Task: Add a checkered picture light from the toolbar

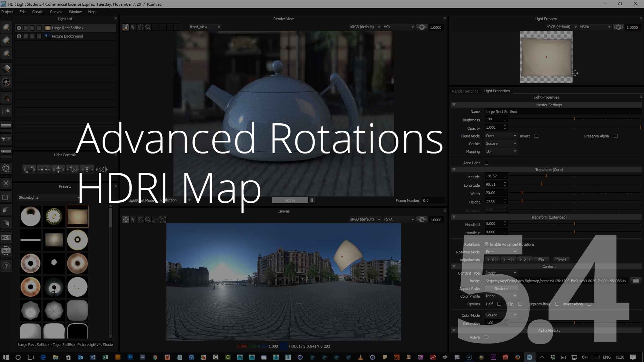Action: (6, 82)
